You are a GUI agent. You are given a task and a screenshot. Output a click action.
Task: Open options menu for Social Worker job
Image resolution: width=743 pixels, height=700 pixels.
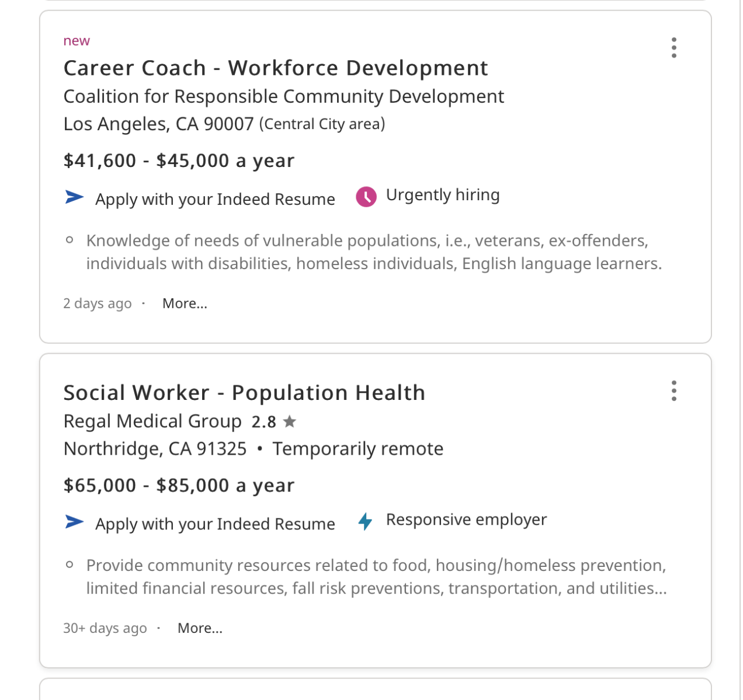pyautogui.click(x=673, y=391)
